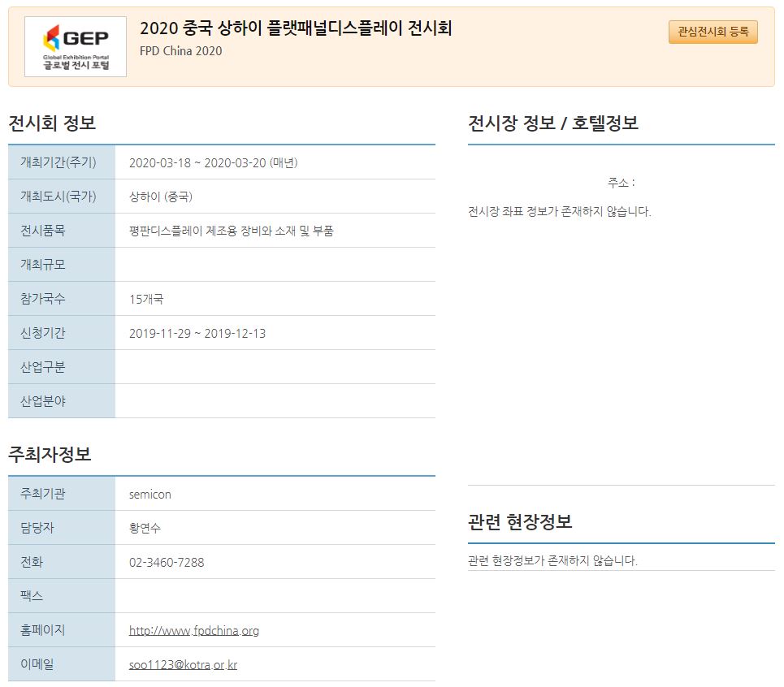Click the 전시장 정보 / 호텔정보 heading
This screenshot has height=687, width=784.
coord(553,123)
